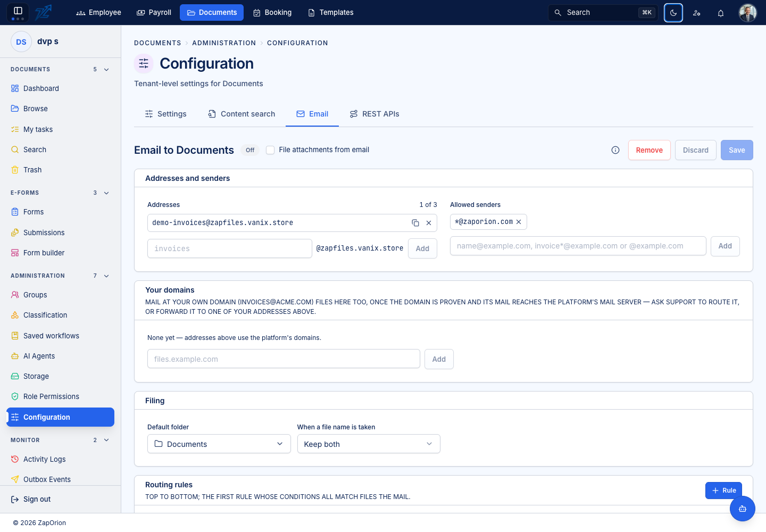This screenshot has width=766, height=532.
Task: Open Classification settings
Action: [60, 315]
